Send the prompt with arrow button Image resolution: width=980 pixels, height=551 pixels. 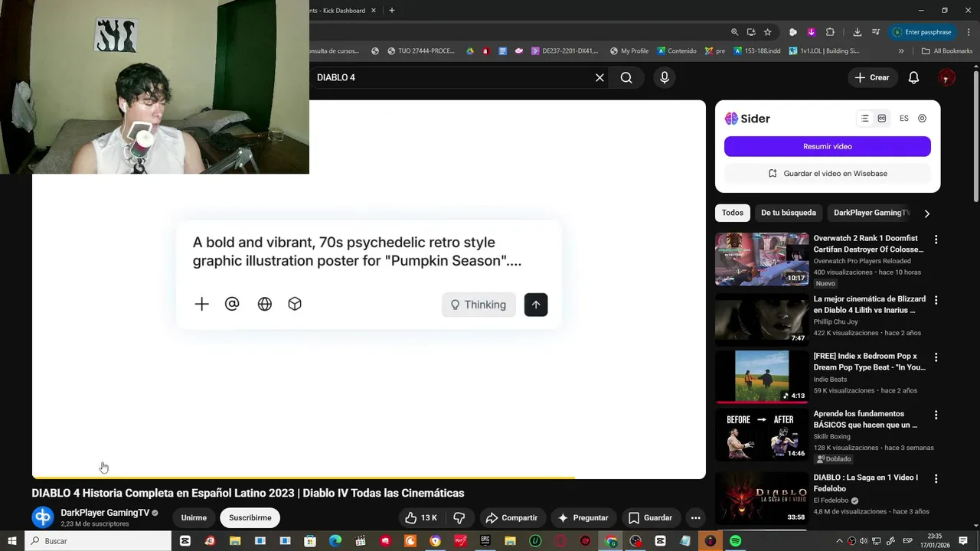point(536,305)
